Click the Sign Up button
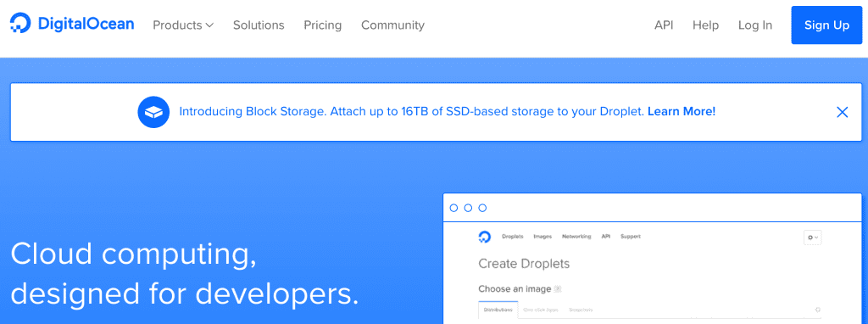The width and height of the screenshot is (868, 324). tap(827, 25)
